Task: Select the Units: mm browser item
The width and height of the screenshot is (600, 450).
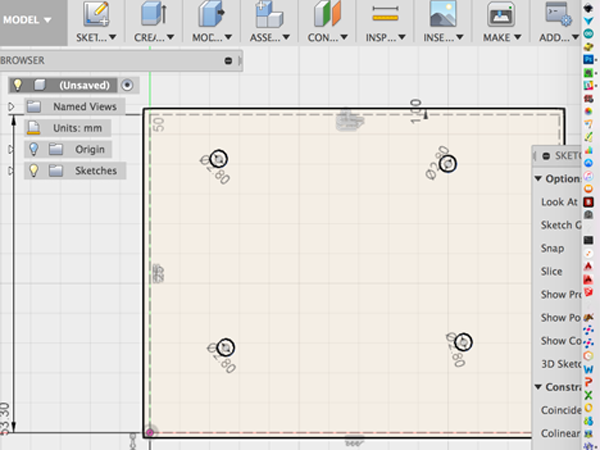Action: 68,128
